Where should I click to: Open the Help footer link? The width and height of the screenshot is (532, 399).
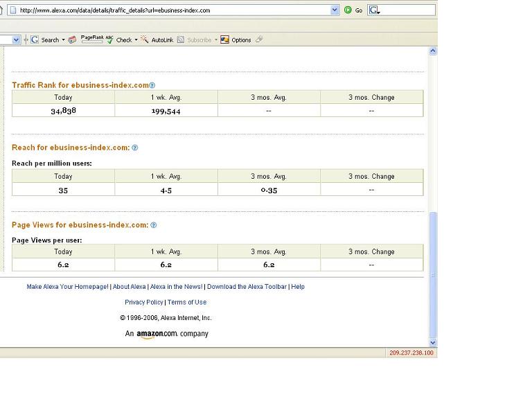[298, 287]
